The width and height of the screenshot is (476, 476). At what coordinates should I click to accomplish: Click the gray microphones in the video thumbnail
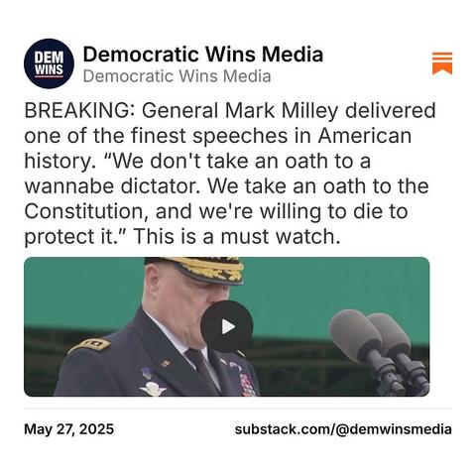click(380, 351)
